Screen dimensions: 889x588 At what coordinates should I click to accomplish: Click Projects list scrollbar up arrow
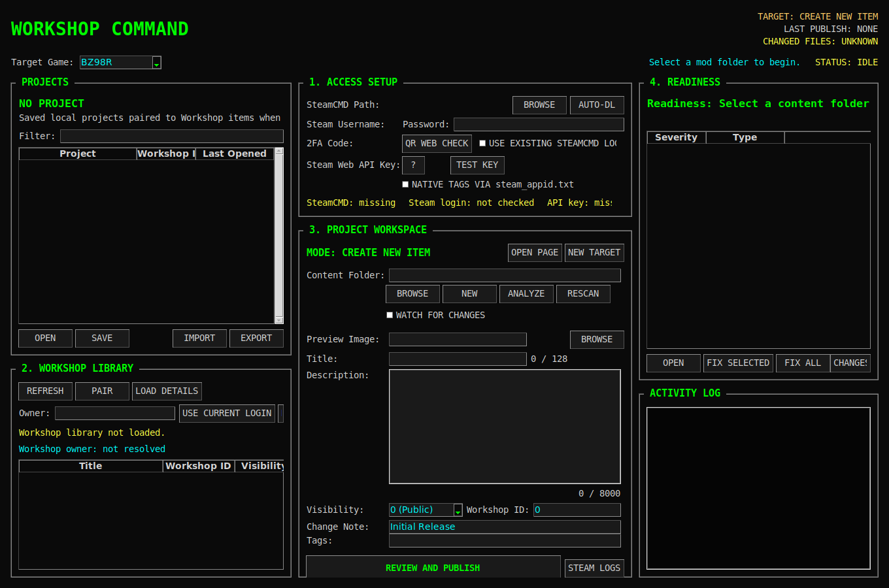pyautogui.click(x=279, y=152)
